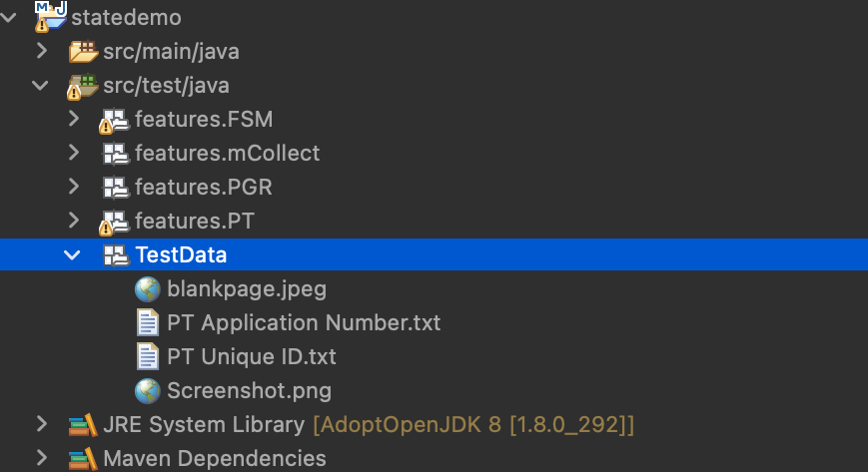Click the src/main/java source folder icon

(x=83, y=51)
